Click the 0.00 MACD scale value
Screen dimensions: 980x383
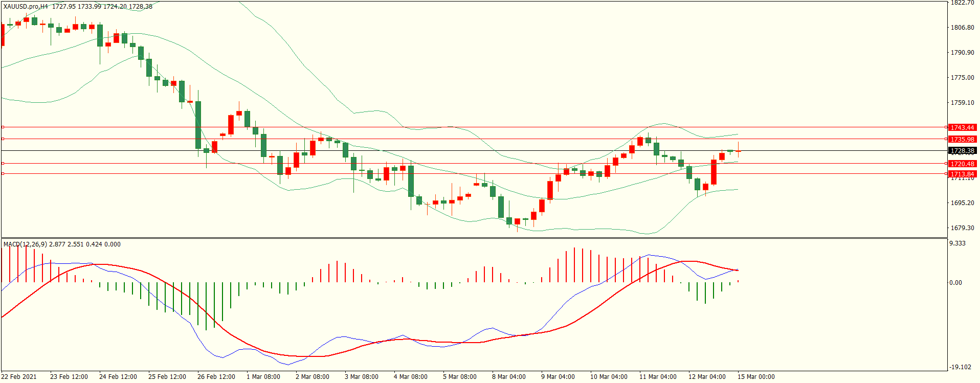click(x=955, y=283)
